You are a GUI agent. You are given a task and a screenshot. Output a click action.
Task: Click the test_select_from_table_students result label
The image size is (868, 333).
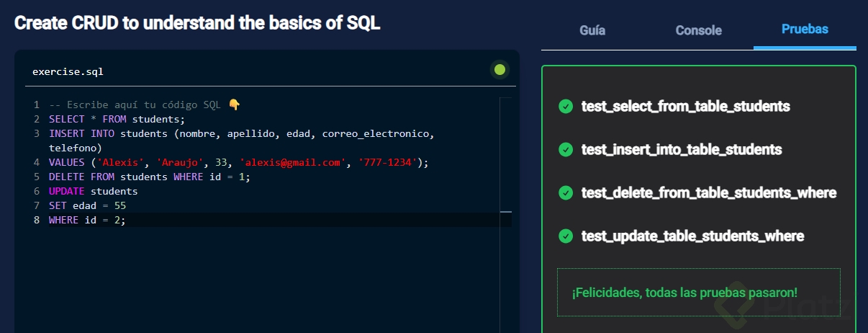pyautogui.click(x=685, y=107)
